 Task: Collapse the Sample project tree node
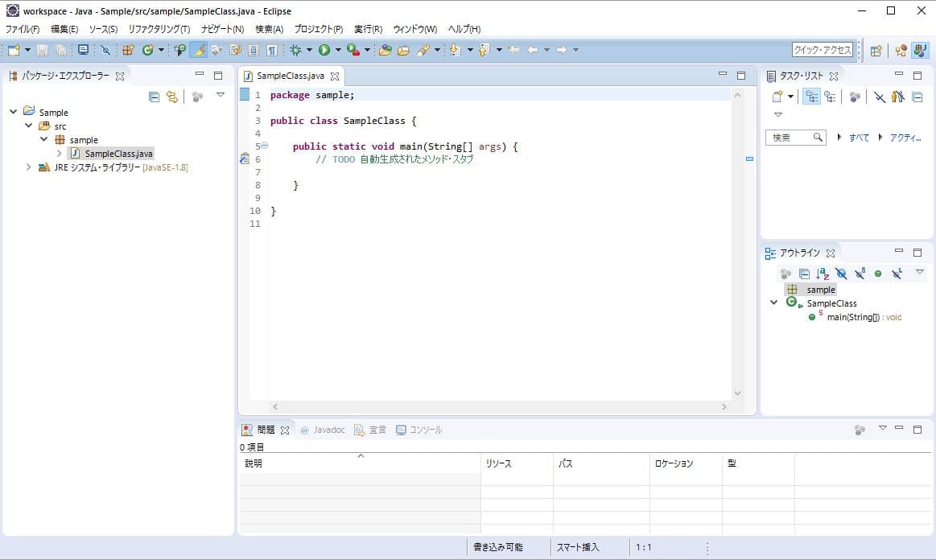pos(14,112)
